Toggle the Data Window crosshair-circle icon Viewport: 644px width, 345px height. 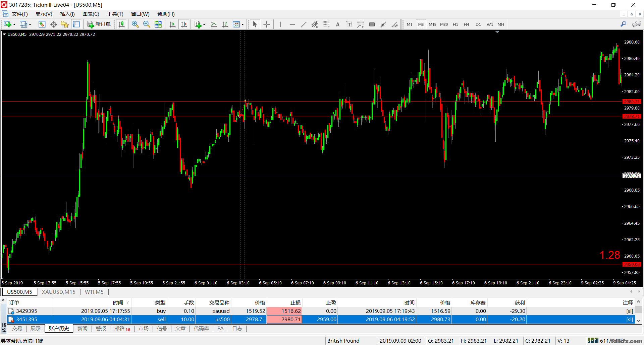tap(53, 24)
